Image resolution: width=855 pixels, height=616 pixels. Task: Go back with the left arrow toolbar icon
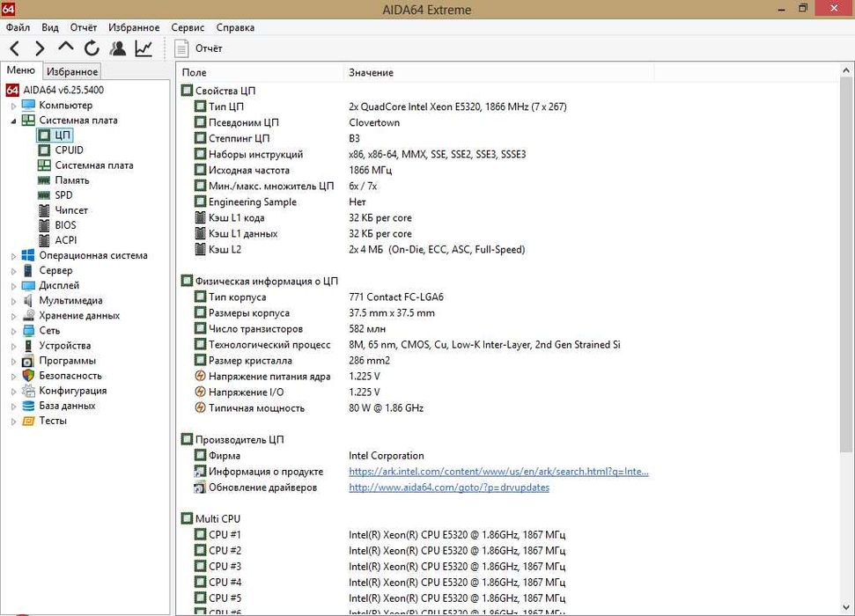[15, 48]
